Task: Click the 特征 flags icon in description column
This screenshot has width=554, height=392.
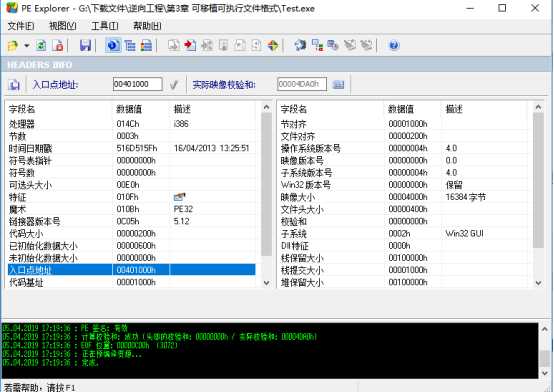Action: [180, 197]
